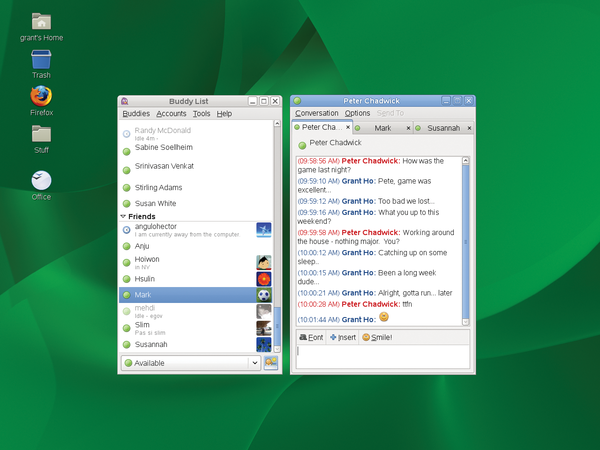Click conversation history scrollbar down arrow
The image size is (600, 450).
tap(466, 322)
